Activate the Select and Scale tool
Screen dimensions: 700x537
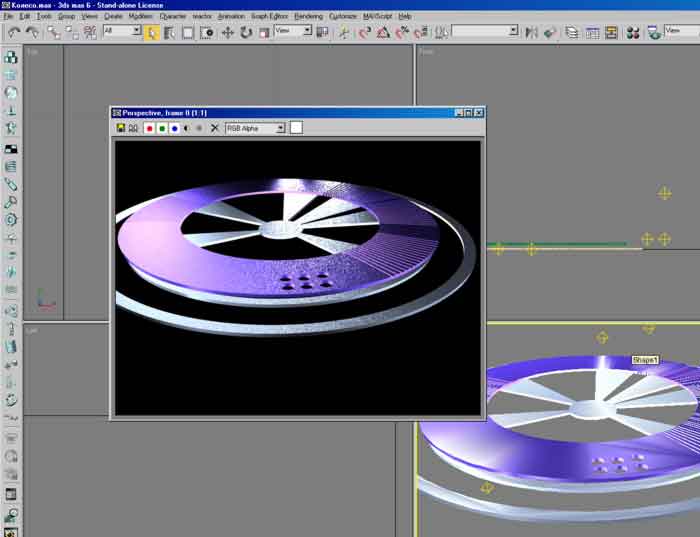(x=264, y=33)
